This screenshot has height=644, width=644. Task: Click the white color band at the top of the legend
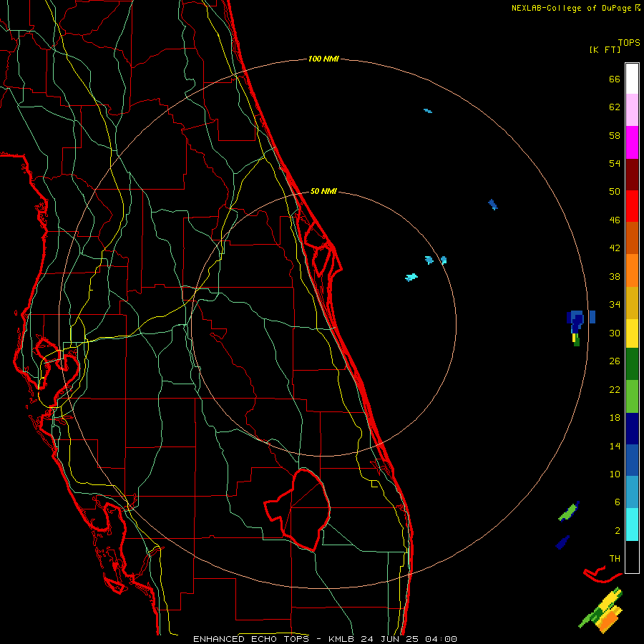(x=632, y=79)
